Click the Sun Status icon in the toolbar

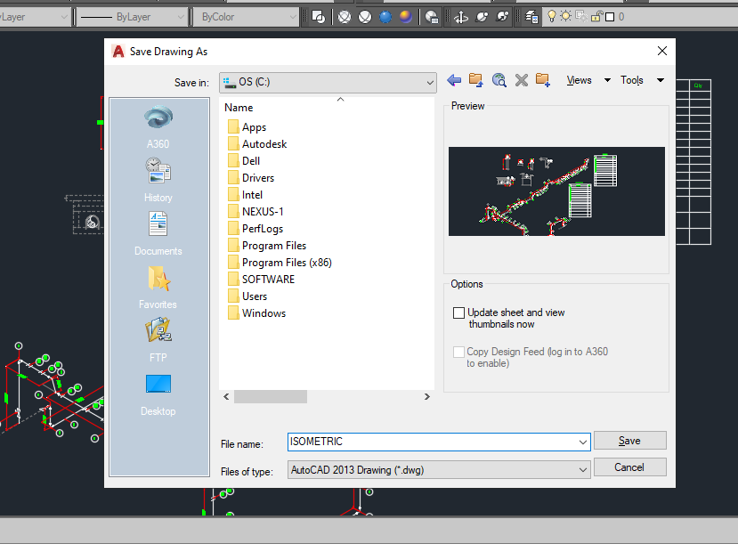click(x=565, y=15)
